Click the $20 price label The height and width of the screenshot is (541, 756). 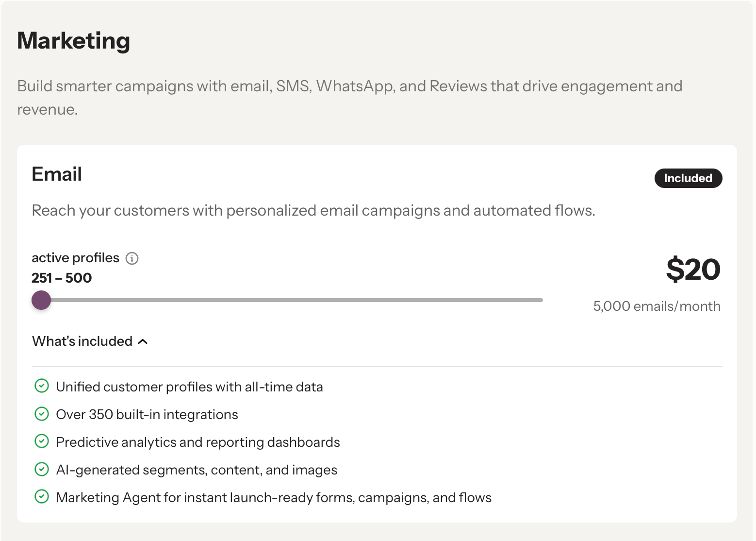click(x=693, y=270)
